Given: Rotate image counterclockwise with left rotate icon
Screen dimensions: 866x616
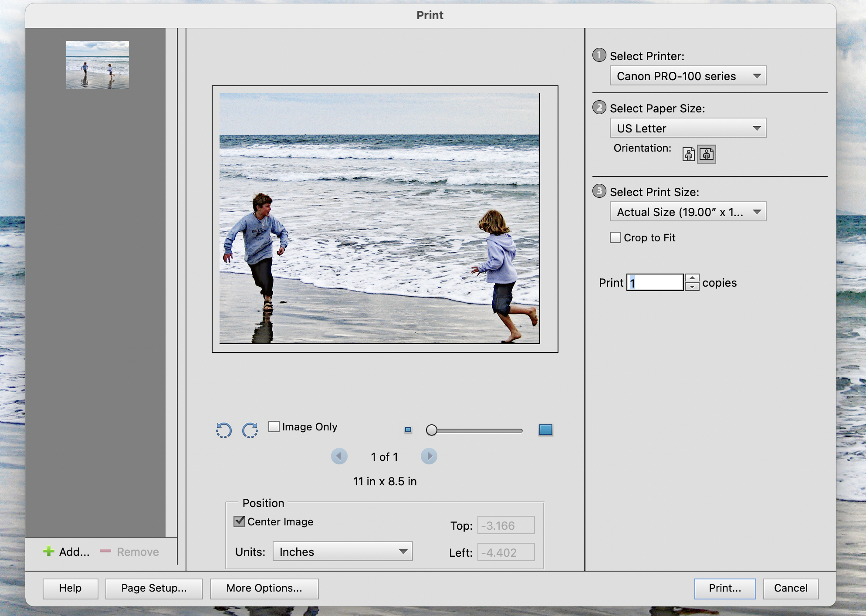Looking at the screenshot, I should [223, 430].
